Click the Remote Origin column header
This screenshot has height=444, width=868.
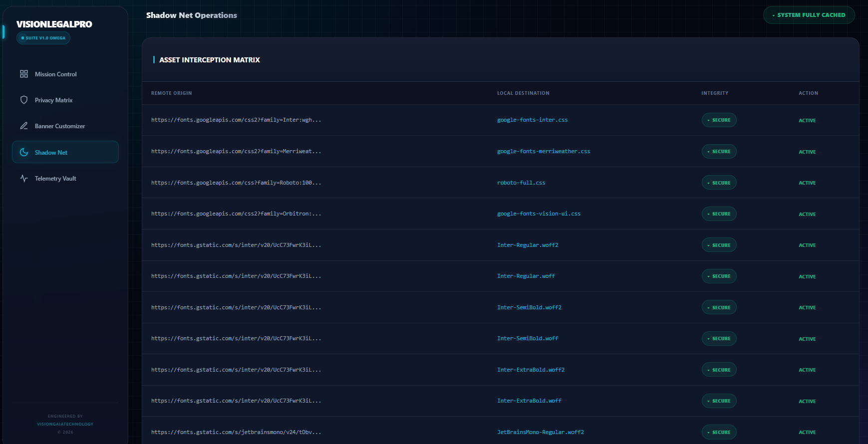pos(172,93)
